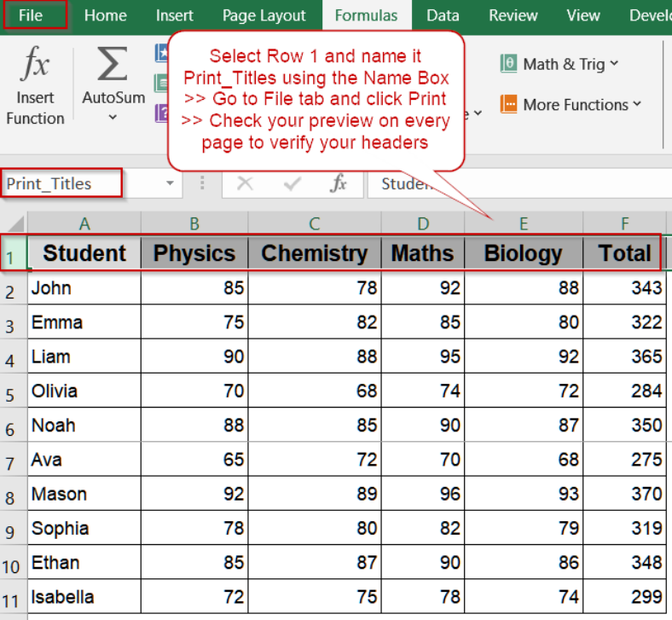Click the Select All corner triangle
The image size is (672, 620).
(x=16, y=223)
